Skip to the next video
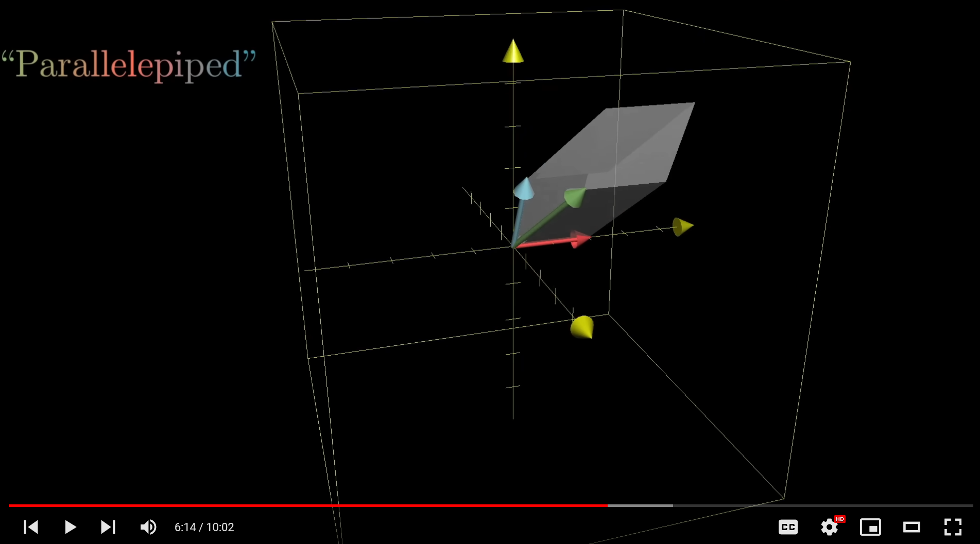980x544 pixels. [x=108, y=527]
